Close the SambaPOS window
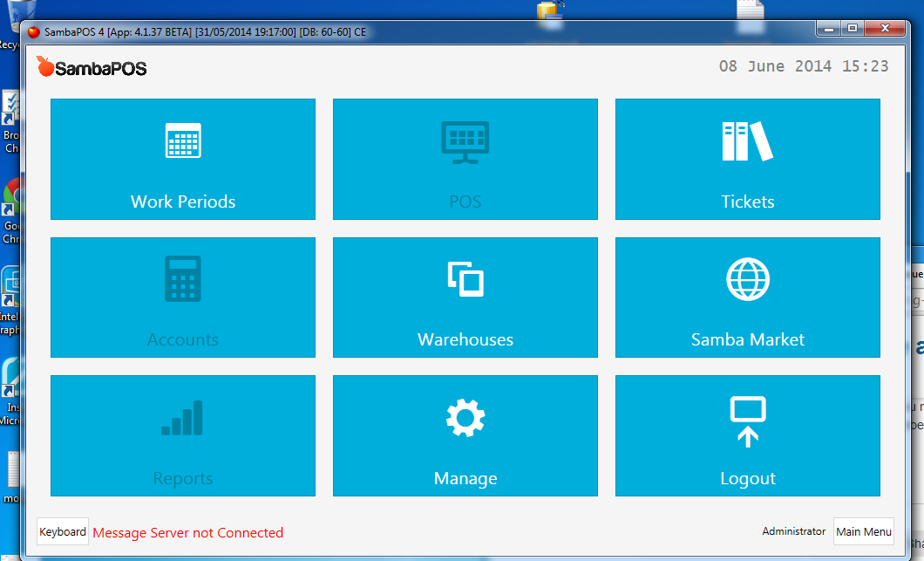Screen dimensions: 924x561 (x=885, y=28)
